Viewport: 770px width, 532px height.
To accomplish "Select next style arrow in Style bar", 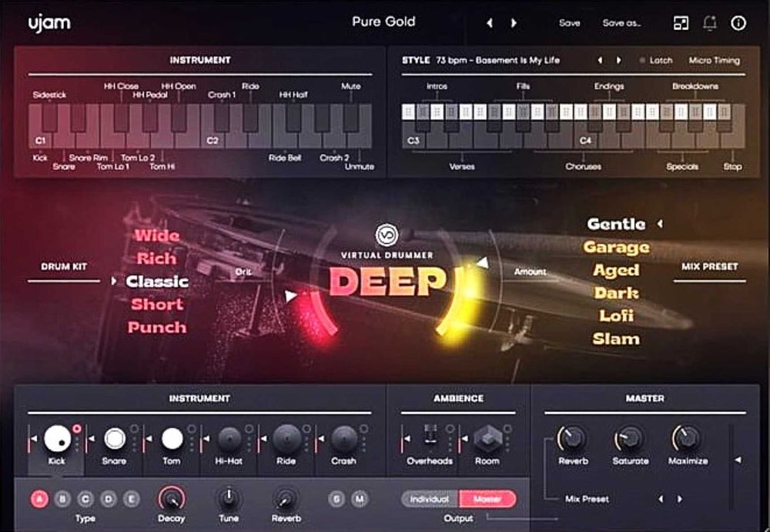I will click(x=618, y=60).
